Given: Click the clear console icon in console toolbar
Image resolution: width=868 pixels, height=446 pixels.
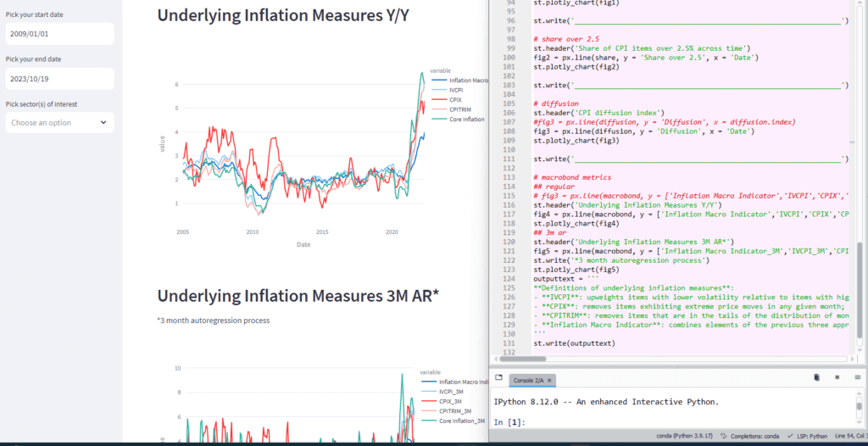Looking at the screenshot, I should 816,378.
